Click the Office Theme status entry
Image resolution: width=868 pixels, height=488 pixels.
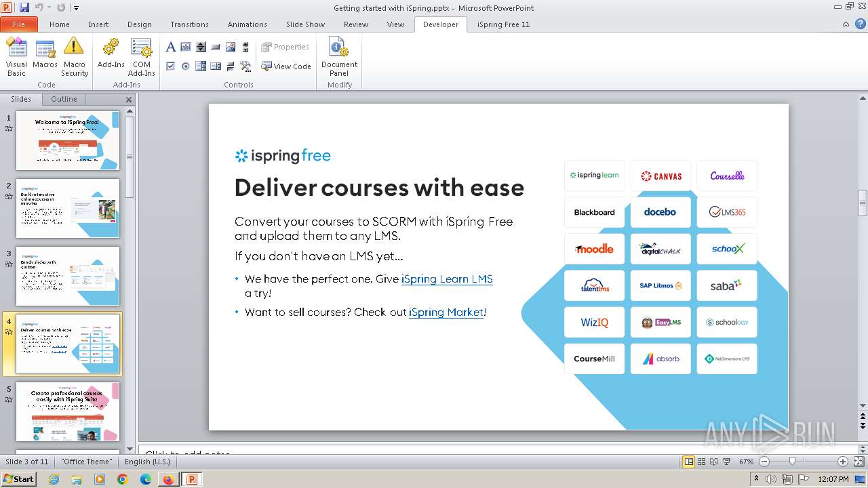[87, 462]
